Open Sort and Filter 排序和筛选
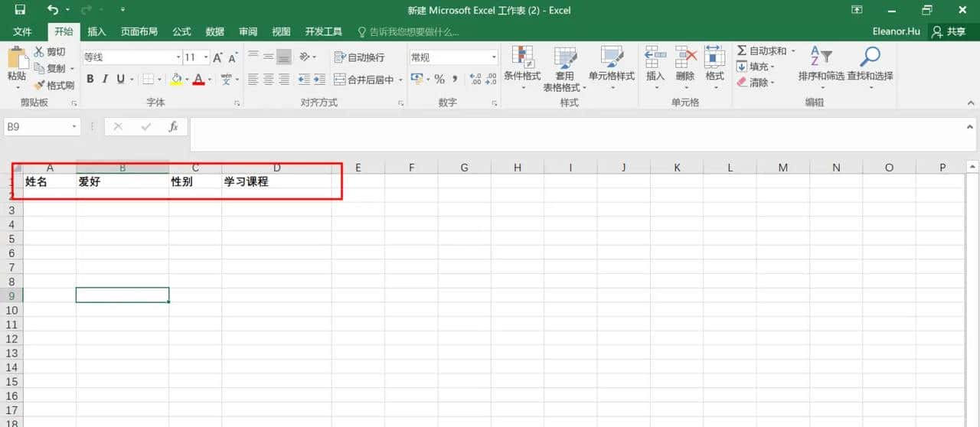The width and height of the screenshot is (980, 427). point(821,67)
